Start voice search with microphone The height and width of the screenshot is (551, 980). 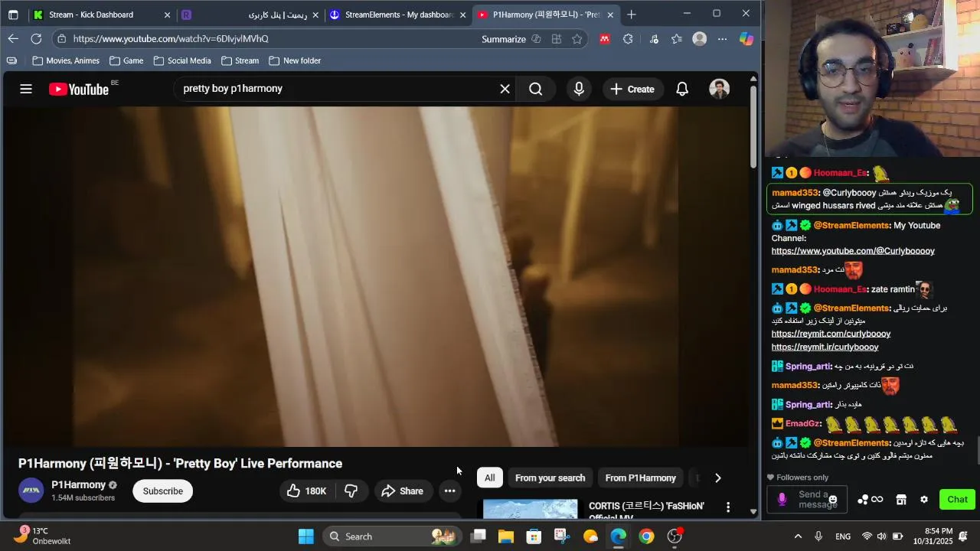579,90
